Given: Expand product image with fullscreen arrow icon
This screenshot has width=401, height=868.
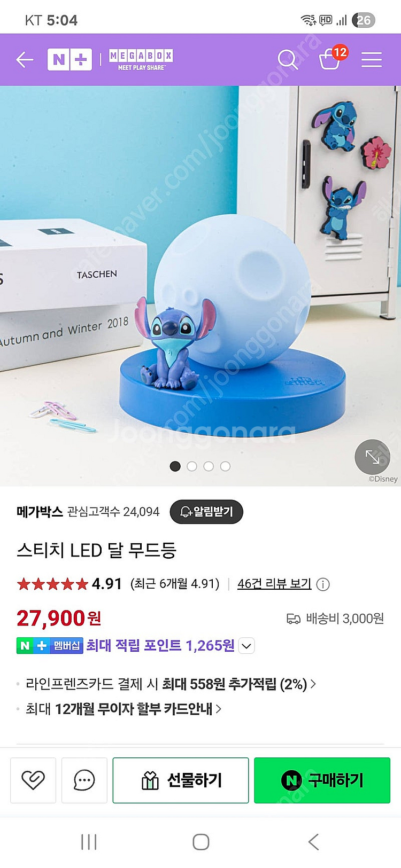Looking at the screenshot, I should coord(372,457).
